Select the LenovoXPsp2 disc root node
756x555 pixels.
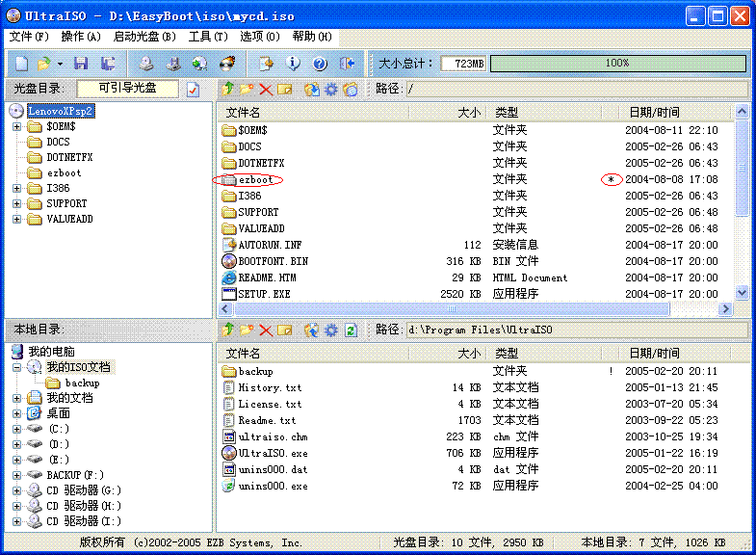click(61, 111)
